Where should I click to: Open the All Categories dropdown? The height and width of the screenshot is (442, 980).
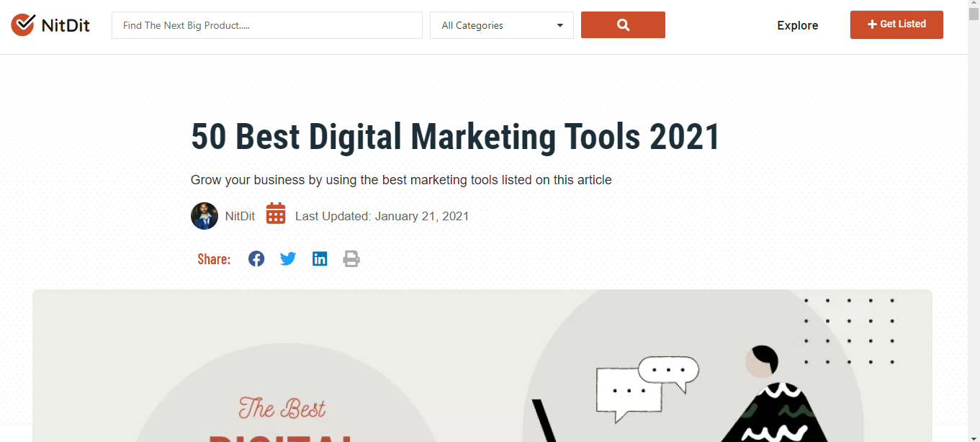coord(502,25)
